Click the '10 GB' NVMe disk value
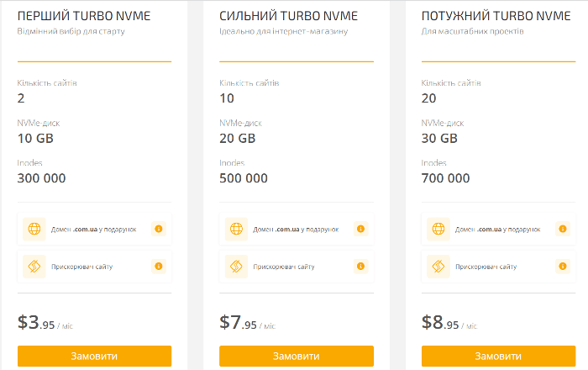This screenshot has width=588, height=370. pos(35,139)
